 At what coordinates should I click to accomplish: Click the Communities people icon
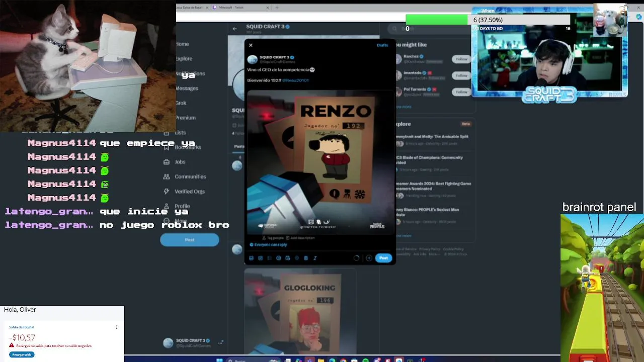click(x=167, y=176)
